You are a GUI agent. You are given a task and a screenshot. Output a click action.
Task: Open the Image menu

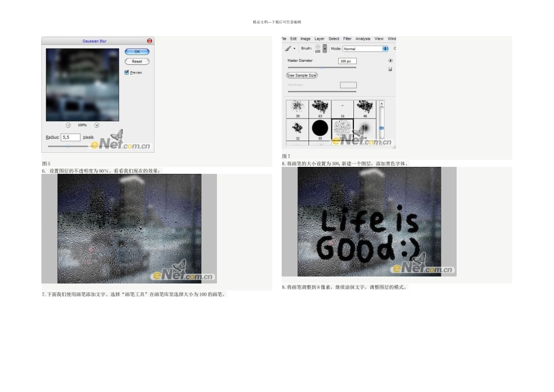click(305, 39)
